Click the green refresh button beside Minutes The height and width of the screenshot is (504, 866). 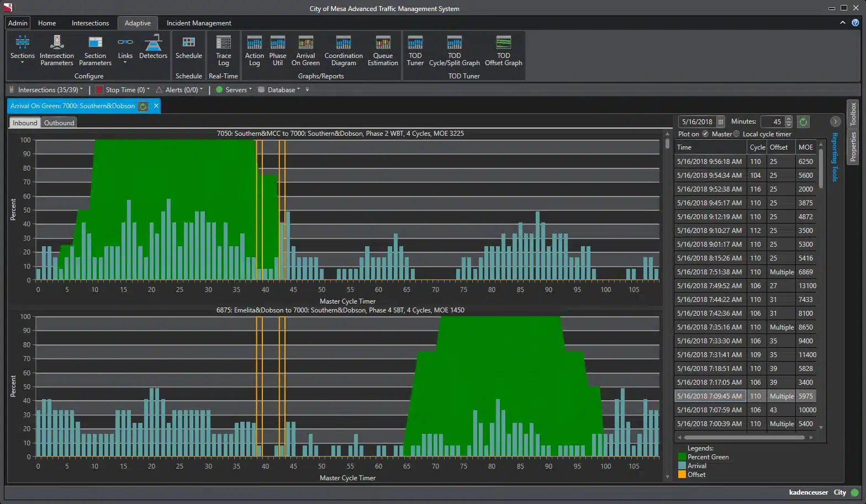click(x=804, y=121)
